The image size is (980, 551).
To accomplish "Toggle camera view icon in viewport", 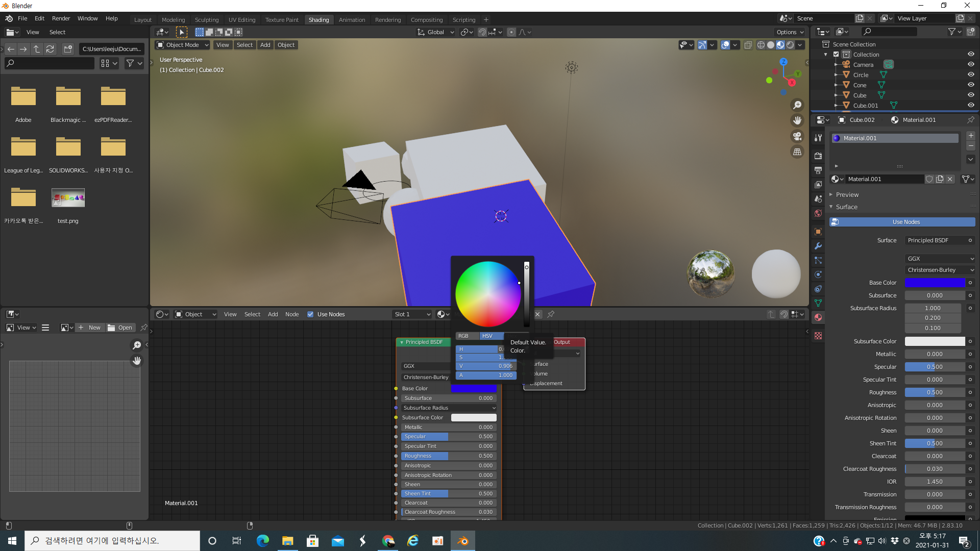I will tap(797, 137).
